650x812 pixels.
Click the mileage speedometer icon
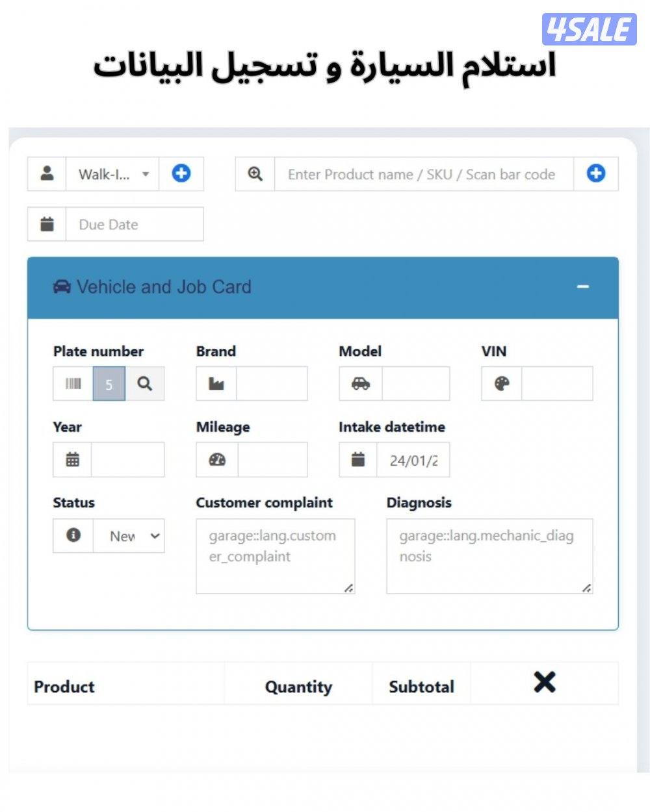click(217, 460)
